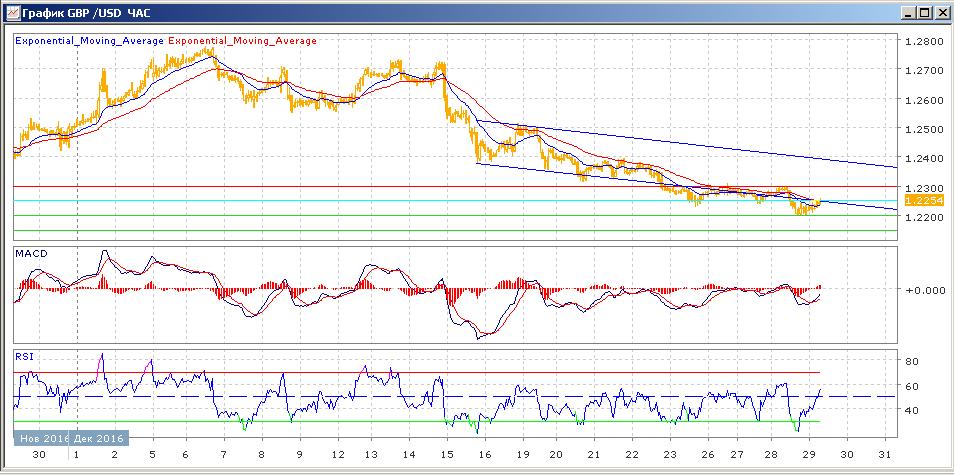
Task: Close the GBP/USD chart window
Action: point(941,13)
